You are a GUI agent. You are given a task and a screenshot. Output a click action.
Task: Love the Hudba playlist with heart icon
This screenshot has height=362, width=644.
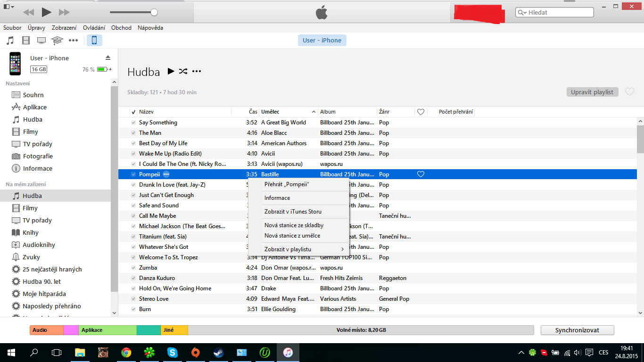[x=629, y=92]
